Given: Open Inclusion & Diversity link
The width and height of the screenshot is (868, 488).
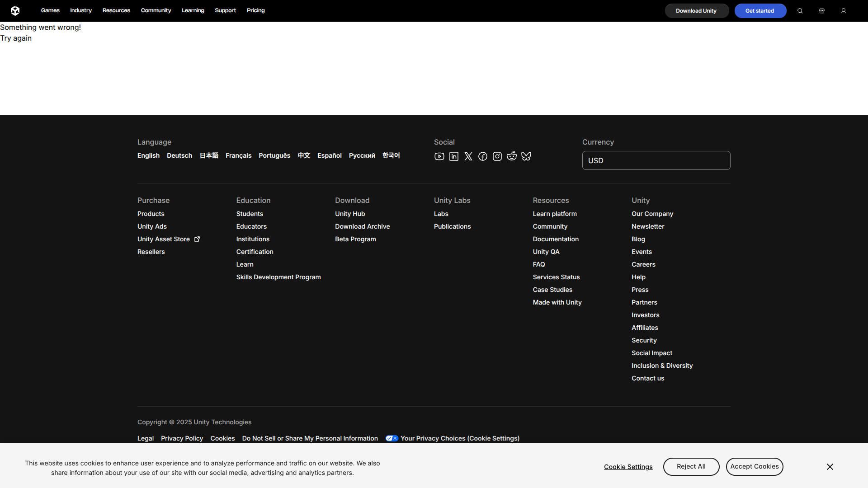Looking at the screenshot, I should pyautogui.click(x=662, y=366).
